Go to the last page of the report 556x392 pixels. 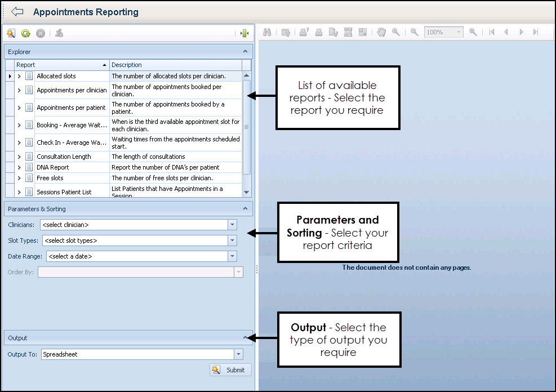[x=535, y=33]
